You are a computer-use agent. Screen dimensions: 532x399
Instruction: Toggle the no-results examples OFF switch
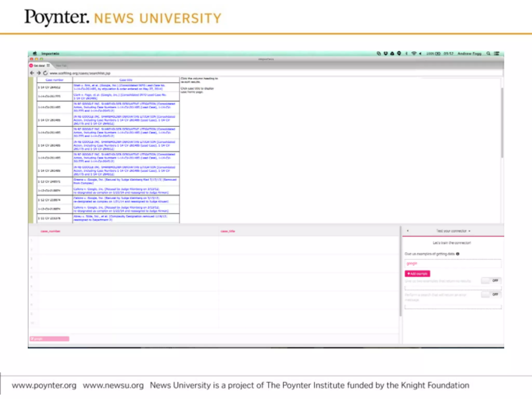pyautogui.click(x=491, y=281)
